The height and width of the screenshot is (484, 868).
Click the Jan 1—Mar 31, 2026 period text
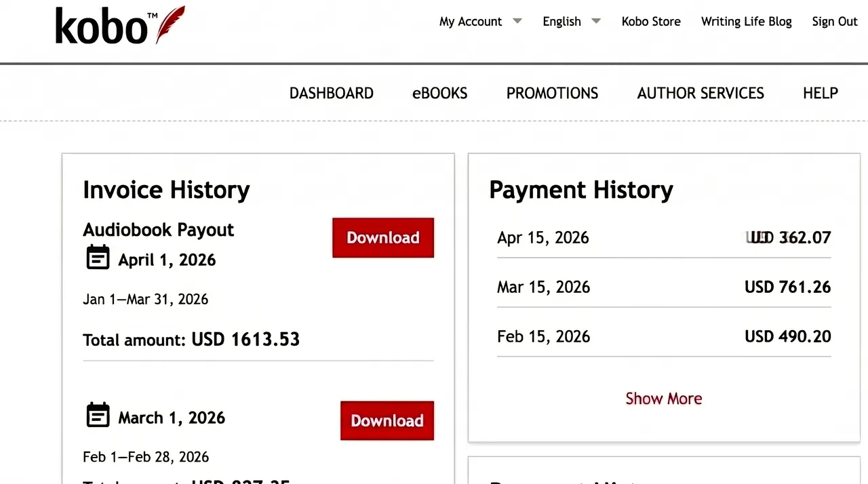point(145,300)
